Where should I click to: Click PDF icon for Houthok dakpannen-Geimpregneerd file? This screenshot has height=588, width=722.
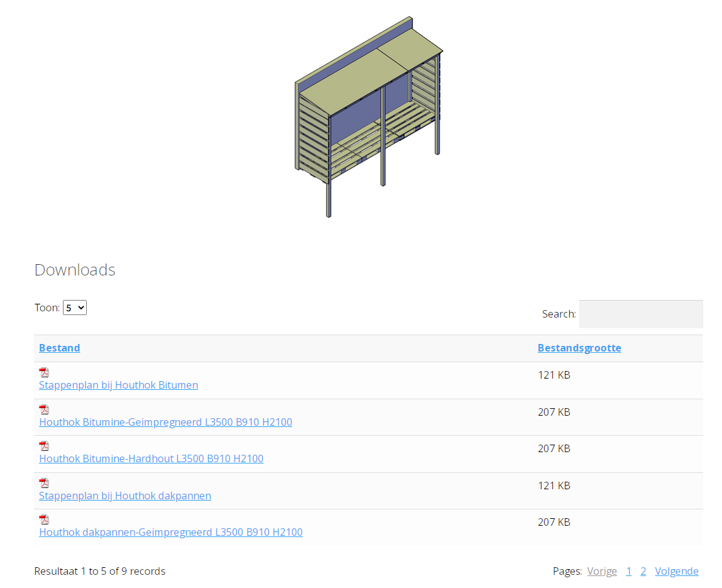click(x=44, y=519)
